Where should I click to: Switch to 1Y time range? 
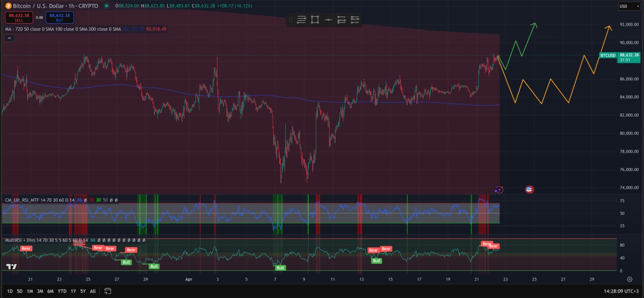point(73,291)
